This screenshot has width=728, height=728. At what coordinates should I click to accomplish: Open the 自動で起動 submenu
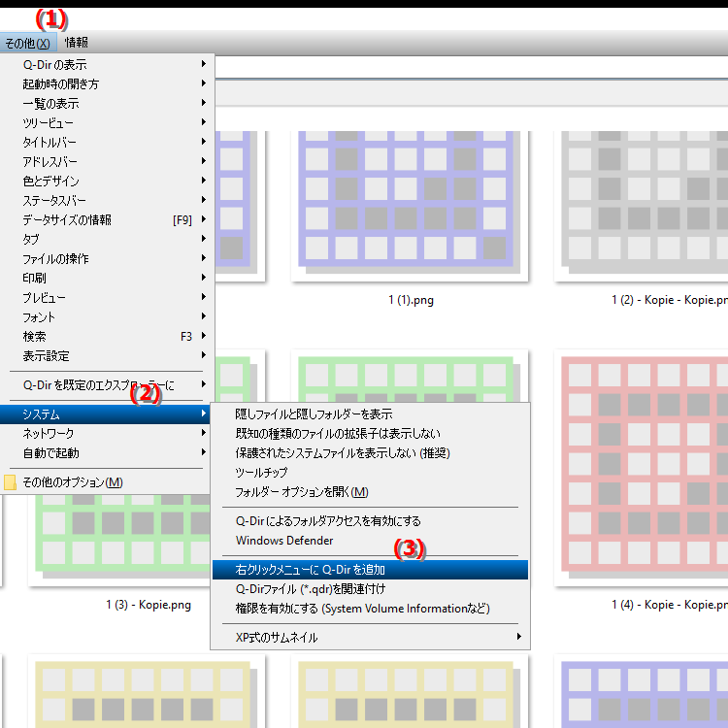(x=106, y=453)
